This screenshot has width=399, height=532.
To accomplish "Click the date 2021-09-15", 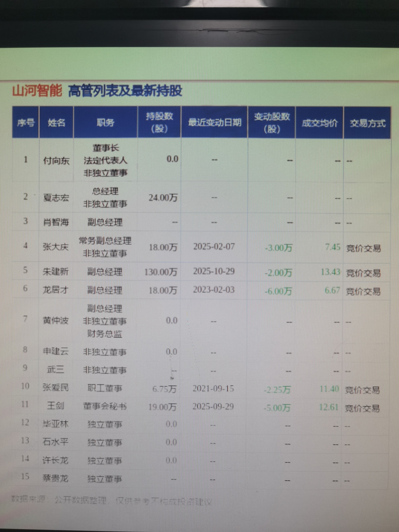I will (213, 388).
